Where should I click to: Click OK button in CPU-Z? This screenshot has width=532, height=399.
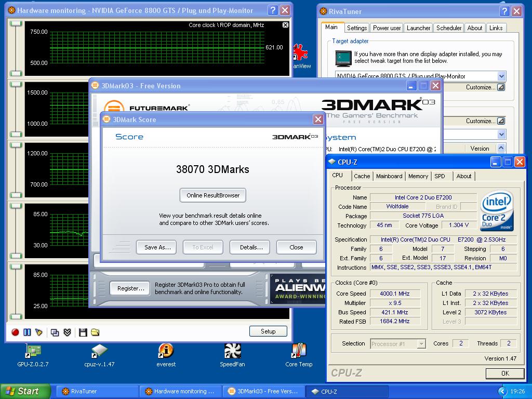pos(505,373)
